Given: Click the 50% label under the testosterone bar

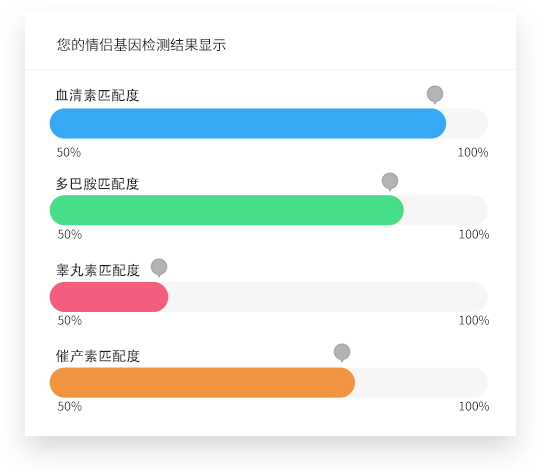Looking at the screenshot, I should [x=70, y=320].
